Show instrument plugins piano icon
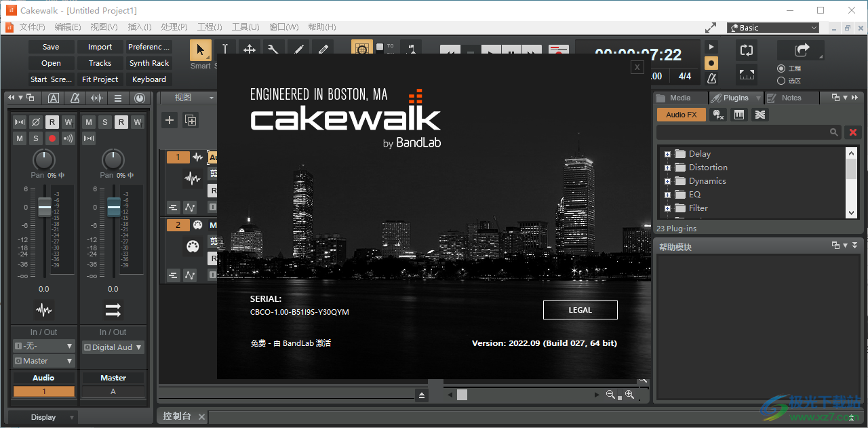This screenshot has height=428, width=868. (x=739, y=115)
